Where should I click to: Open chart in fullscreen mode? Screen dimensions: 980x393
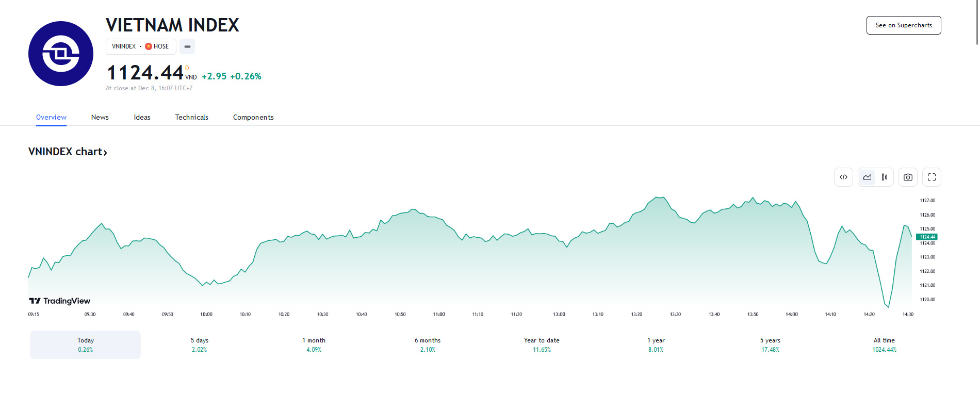click(x=932, y=177)
